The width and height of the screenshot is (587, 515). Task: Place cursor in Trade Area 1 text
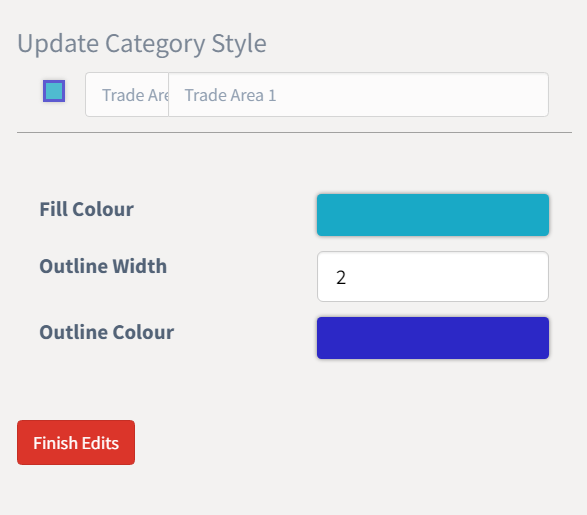pos(230,95)
